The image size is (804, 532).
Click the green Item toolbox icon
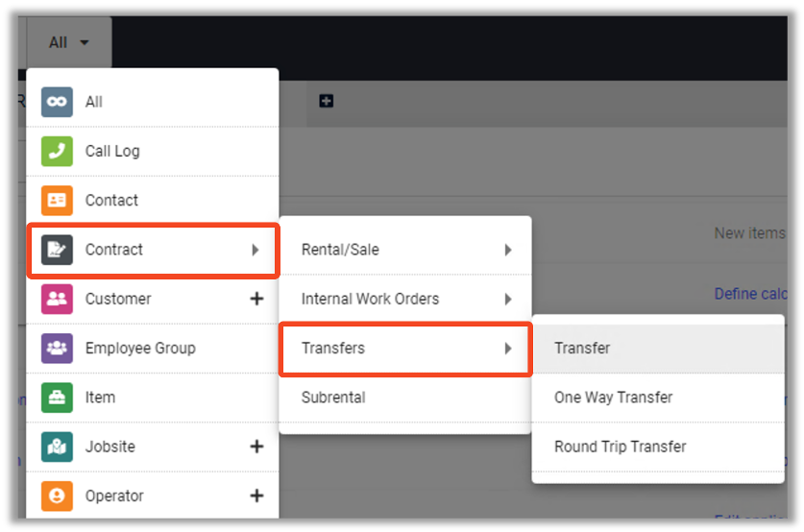(x=57, y=398)
